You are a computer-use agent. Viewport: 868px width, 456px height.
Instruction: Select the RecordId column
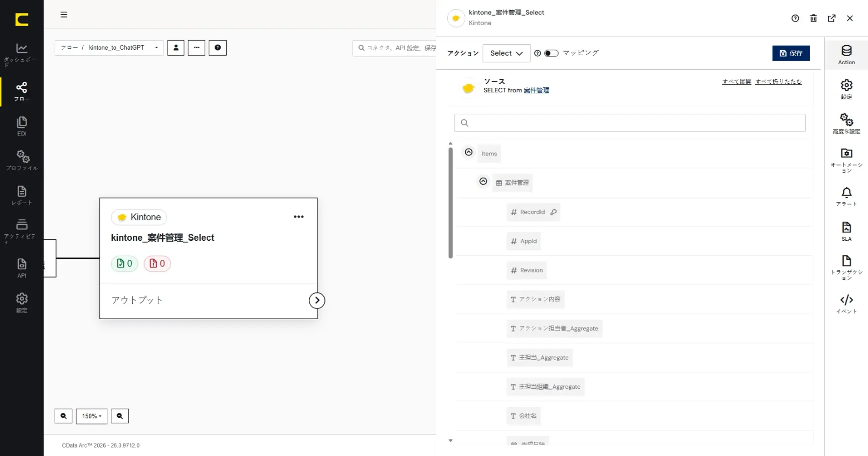[533, 212]
